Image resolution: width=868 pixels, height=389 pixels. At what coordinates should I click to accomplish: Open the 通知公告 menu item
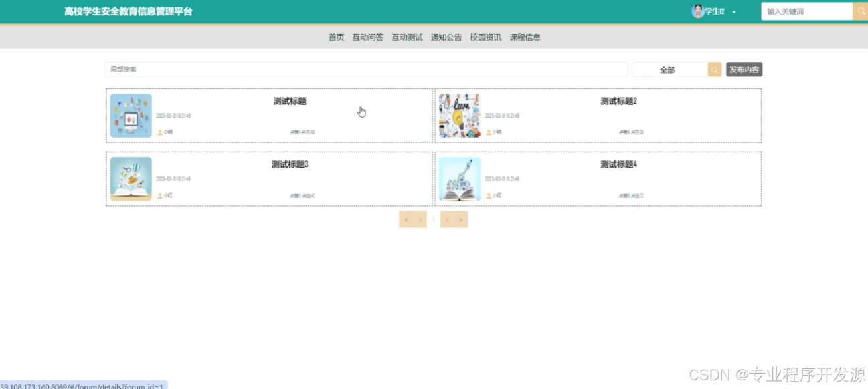(x=446, y=37)
